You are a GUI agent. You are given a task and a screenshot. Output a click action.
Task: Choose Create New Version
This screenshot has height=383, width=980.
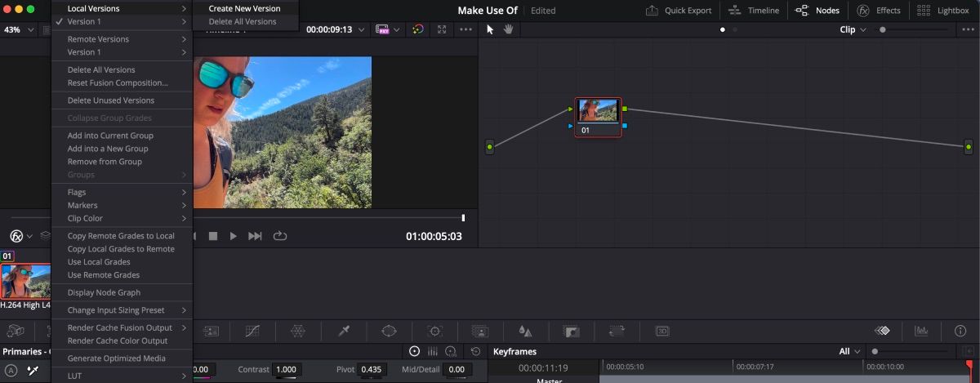tap(244, 8)
